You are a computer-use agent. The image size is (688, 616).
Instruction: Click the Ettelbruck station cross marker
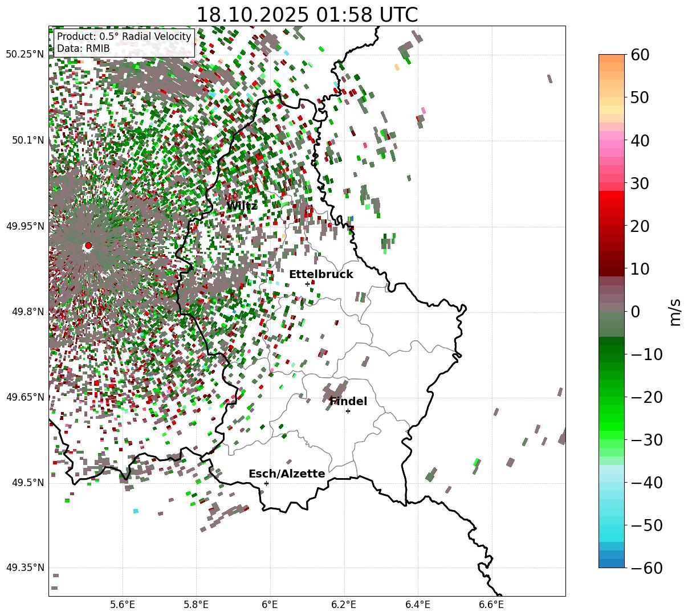coord(307,284)
